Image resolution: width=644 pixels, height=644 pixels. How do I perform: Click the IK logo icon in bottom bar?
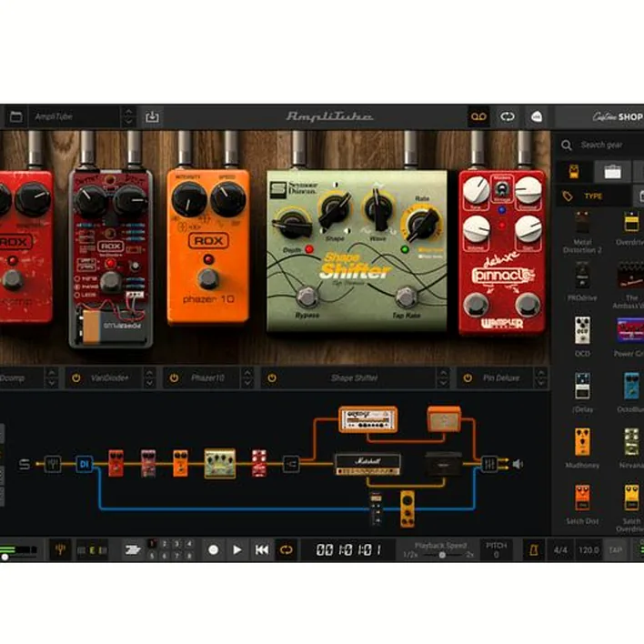133,549
